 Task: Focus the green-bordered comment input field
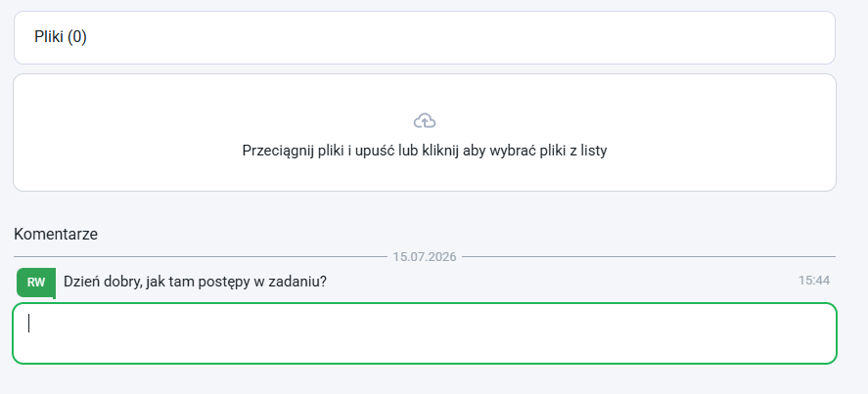425,333
